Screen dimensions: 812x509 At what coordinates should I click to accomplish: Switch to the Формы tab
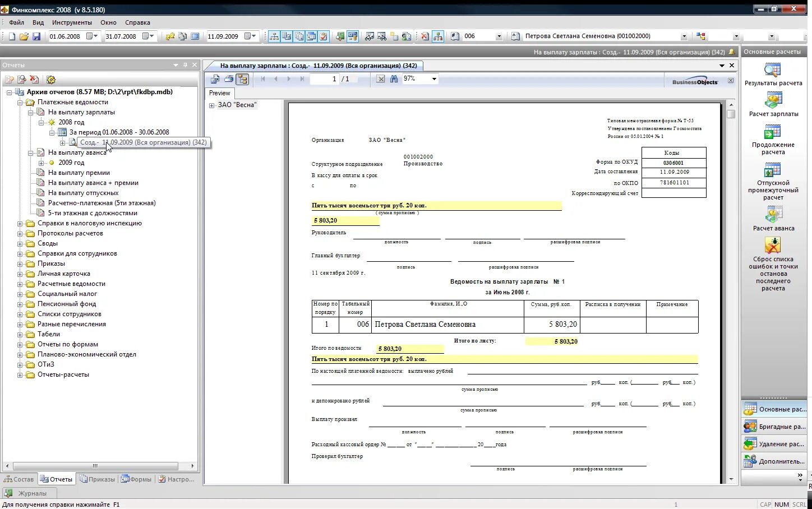tap(136, 479)
